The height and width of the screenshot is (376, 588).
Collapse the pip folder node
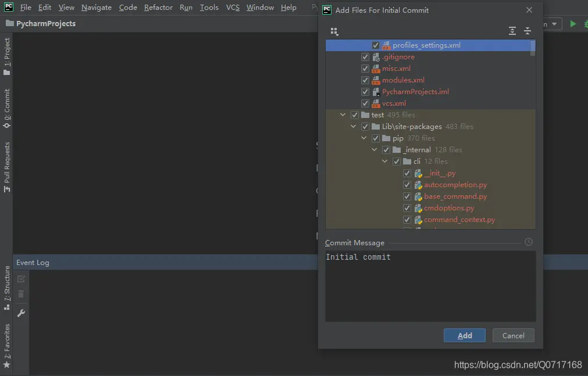coord(364,138)
